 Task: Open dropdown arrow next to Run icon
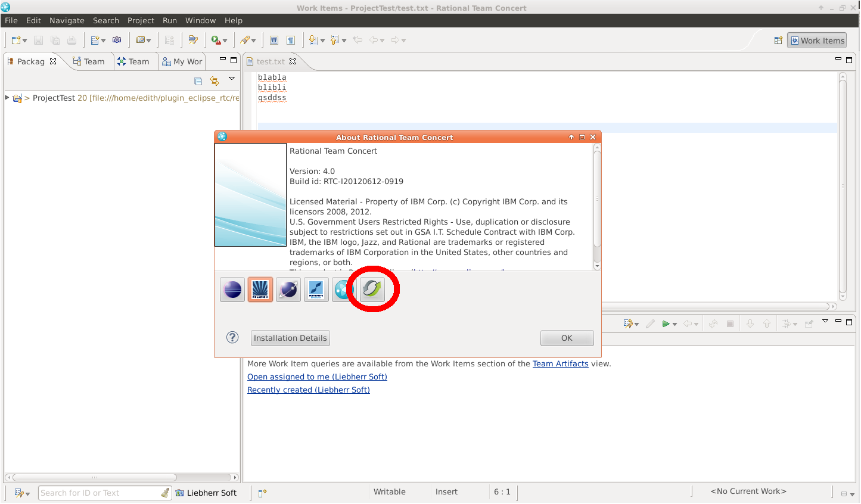click(225, 41)
